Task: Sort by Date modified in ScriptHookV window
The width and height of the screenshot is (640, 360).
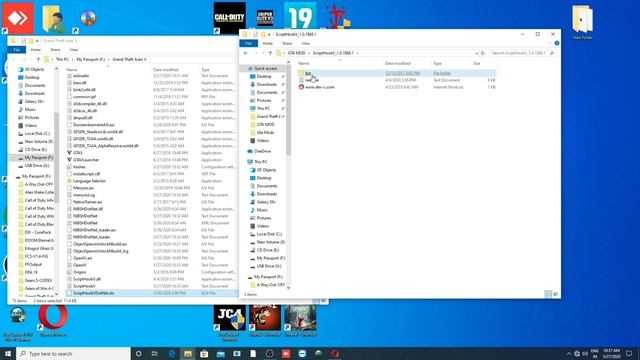Action: [398, 63]
